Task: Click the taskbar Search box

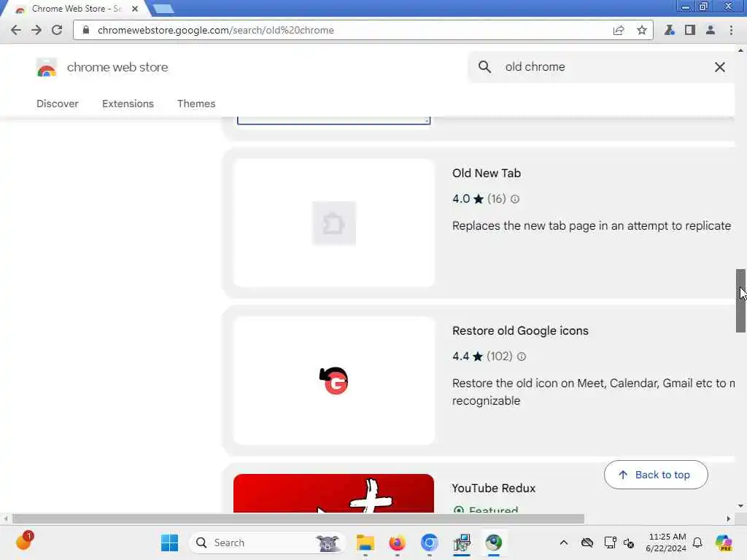Action: tap(267, 542)
